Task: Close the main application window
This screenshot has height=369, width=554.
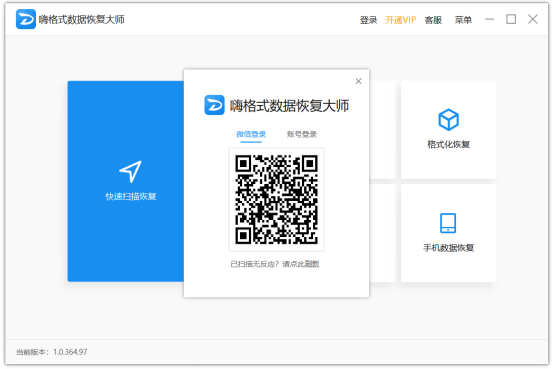Action: pos(532,19)
